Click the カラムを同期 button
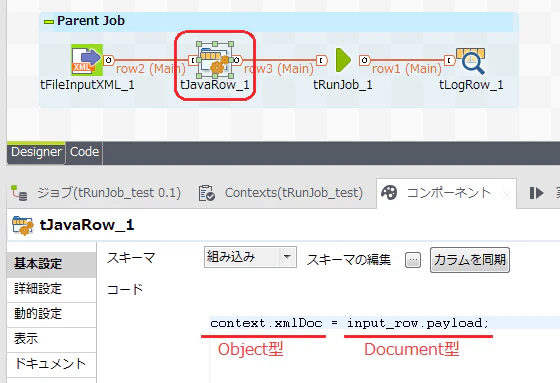The height and width of the screenshot is (383, 560). tap(470, 260)
